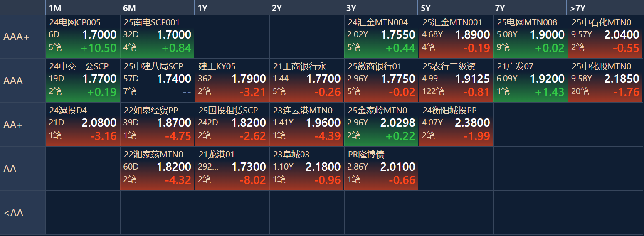Click the AA+ rating row label

23,125
